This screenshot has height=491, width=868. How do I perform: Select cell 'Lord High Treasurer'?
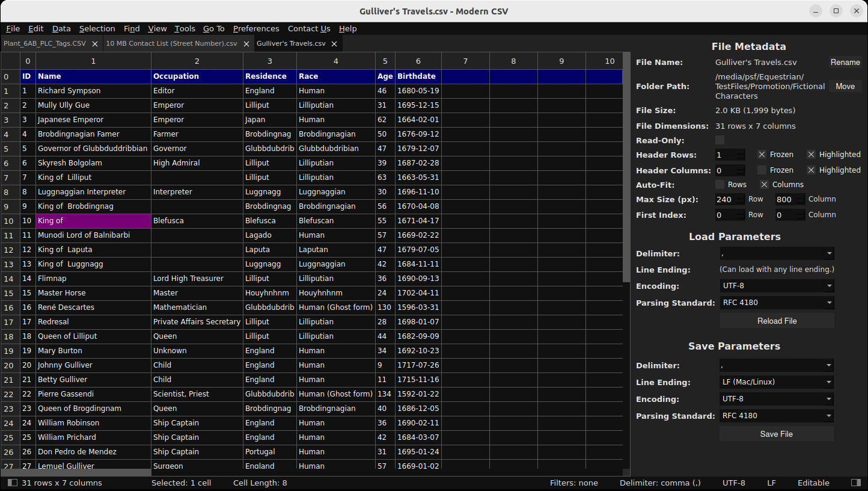pyautogui.click(x=197, y=279)
